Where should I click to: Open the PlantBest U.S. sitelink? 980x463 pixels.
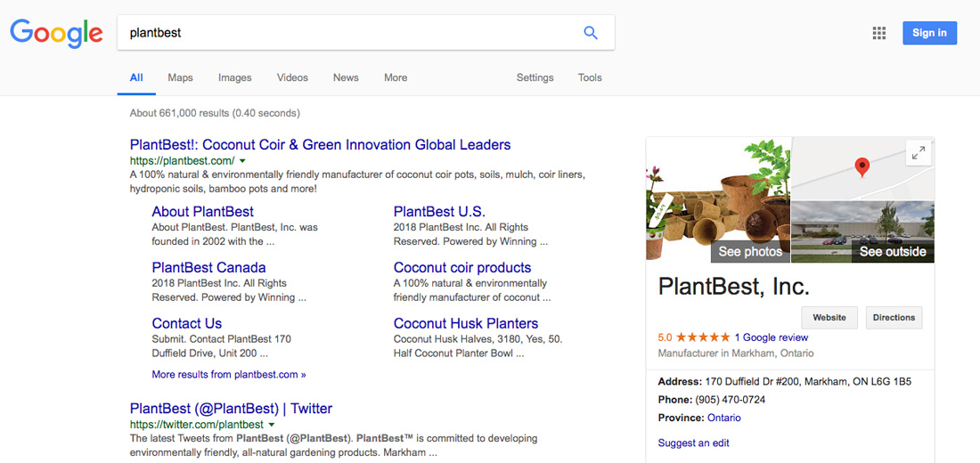[x=439, y=212]
